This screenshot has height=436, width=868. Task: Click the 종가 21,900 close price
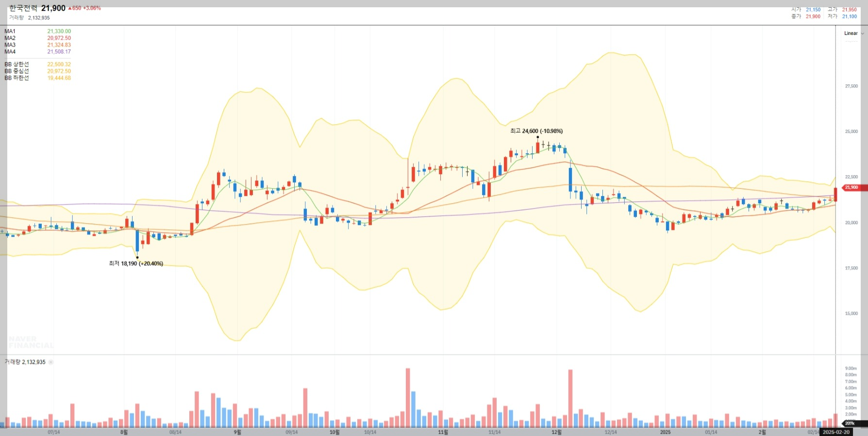pyautogui.click(x=806, y=16)
